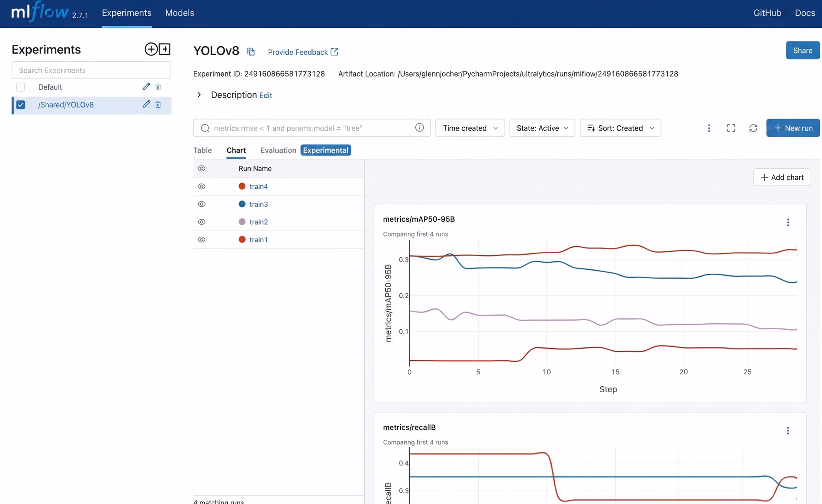Image resolution: width=822 pixels, height=504 pixels.
Task: Open the runs toolbar three-dot options menu
Action: coord(709,128)
